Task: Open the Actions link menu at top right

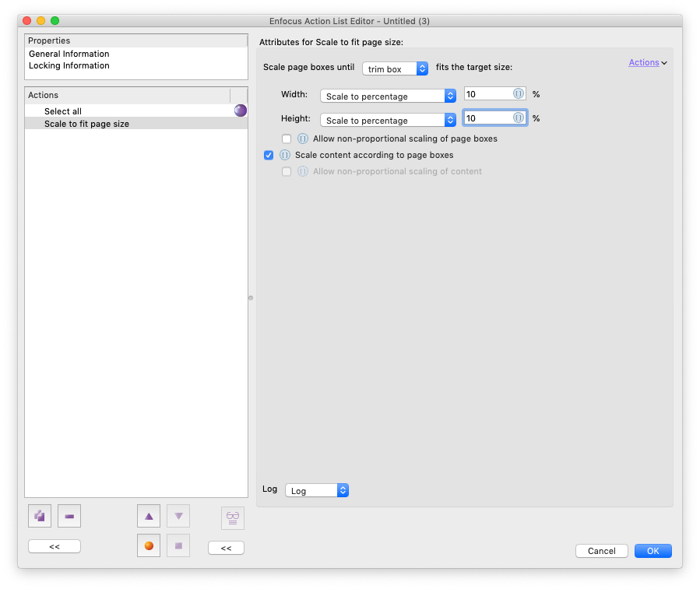Action: click(x=648, y=62)
